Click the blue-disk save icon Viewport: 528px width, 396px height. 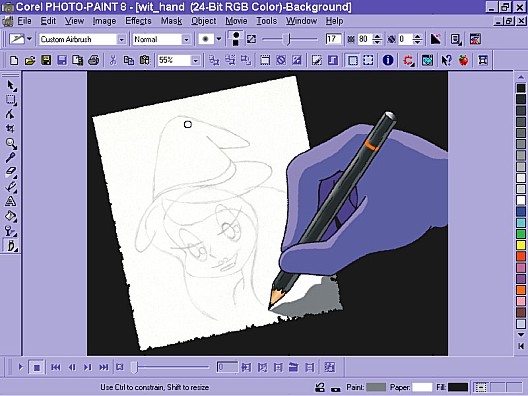(x=62, y=61)
